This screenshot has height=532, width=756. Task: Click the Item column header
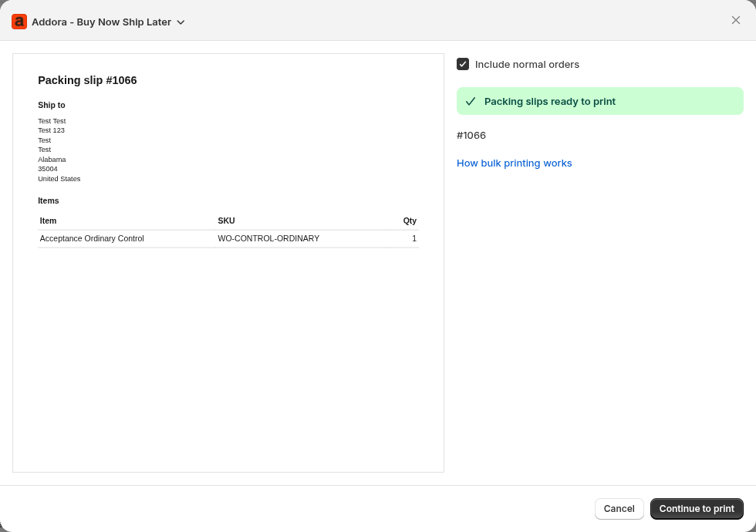(48, 221)
